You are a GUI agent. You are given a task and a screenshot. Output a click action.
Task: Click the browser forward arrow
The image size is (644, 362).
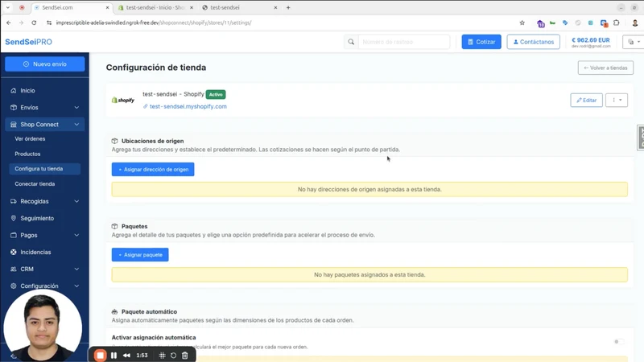[22, 23]
